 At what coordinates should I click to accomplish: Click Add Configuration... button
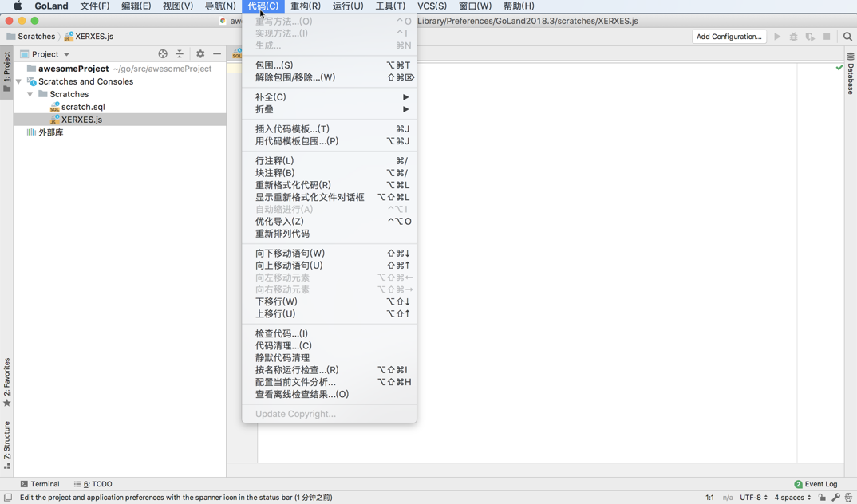click(x=729, y=37)
